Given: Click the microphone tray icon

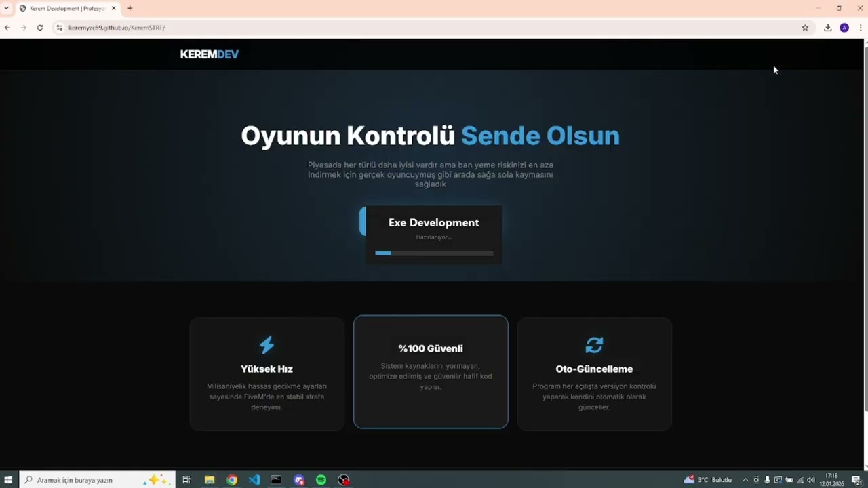Looking at the screenshot, I should (767, 480).
